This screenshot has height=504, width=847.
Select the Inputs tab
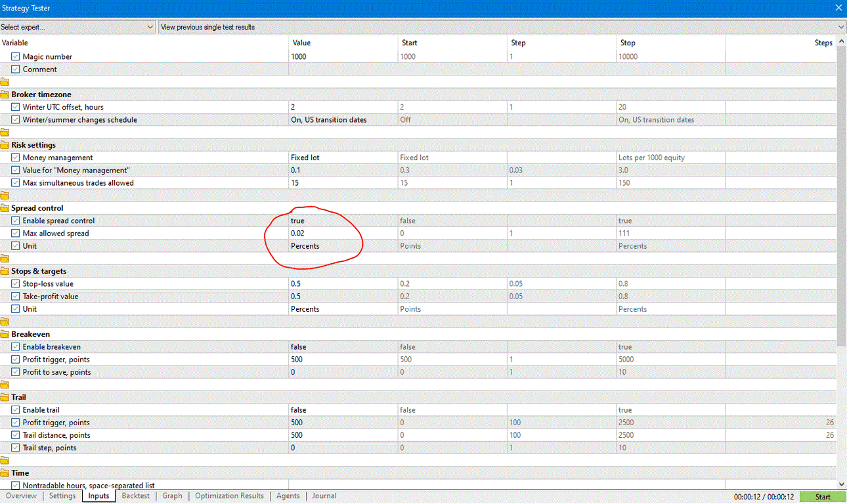tap(98, 496)
